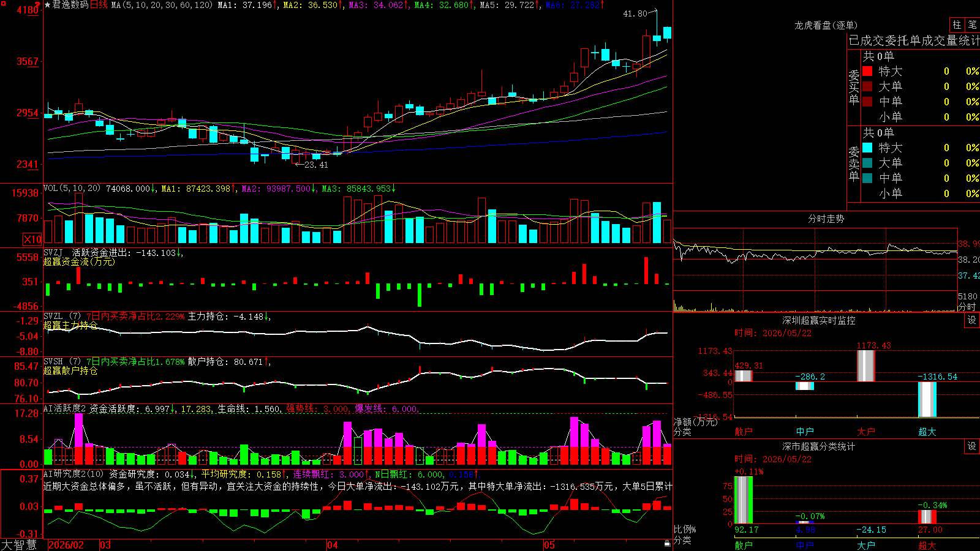
Task: Click the MA2: 36.530 value
Action: point(310,5)
